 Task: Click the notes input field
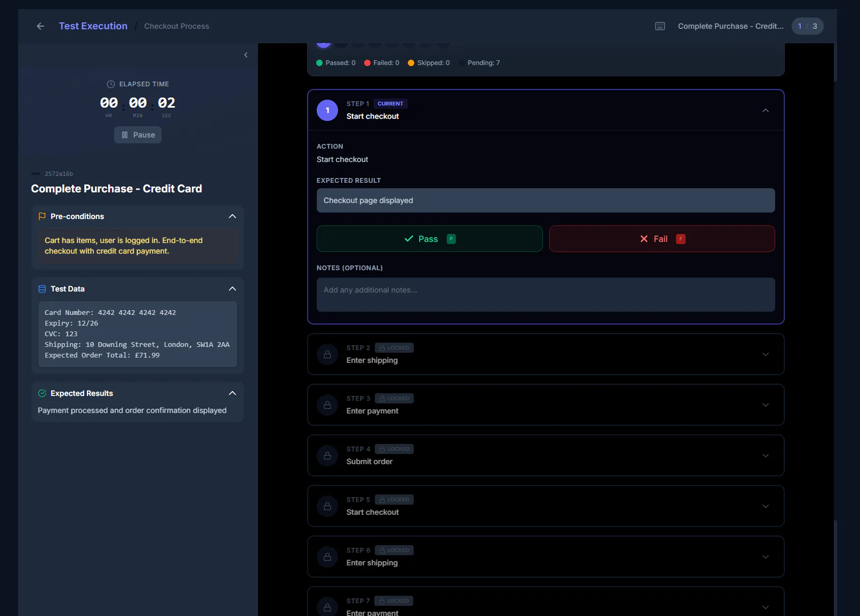click(546, 295)
